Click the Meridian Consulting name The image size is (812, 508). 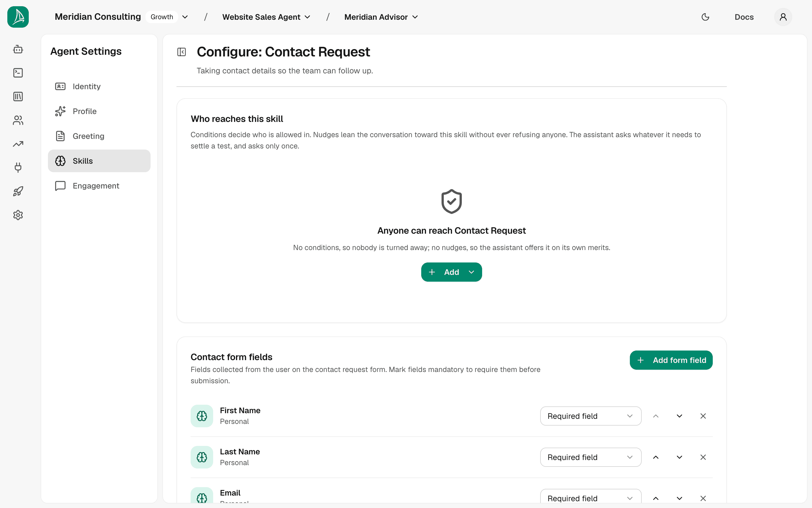pos(98,17)
